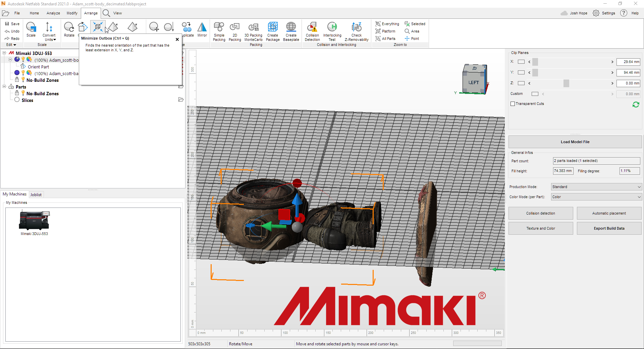Click the Z clip plane slider handle
The image size is (644, 349).
566,83
